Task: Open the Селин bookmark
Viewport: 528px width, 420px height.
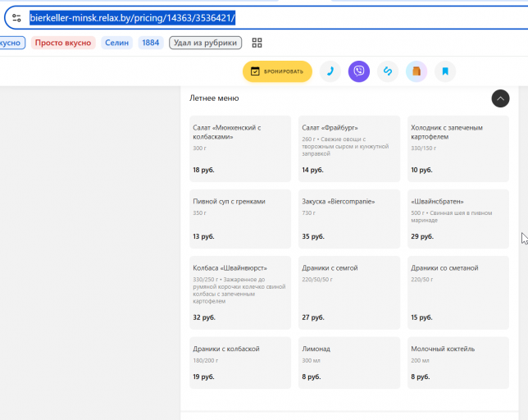Action: pos(117,43)
